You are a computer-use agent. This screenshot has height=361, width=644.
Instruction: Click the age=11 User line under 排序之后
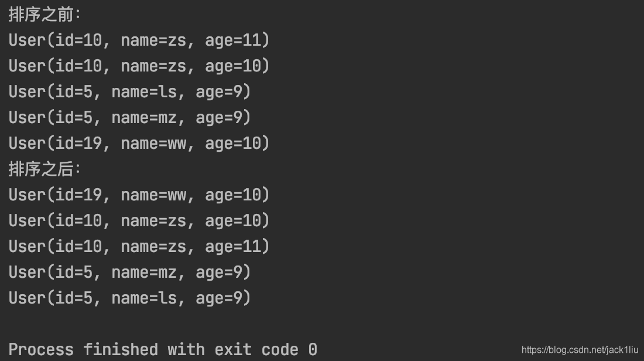click(139, 247)
